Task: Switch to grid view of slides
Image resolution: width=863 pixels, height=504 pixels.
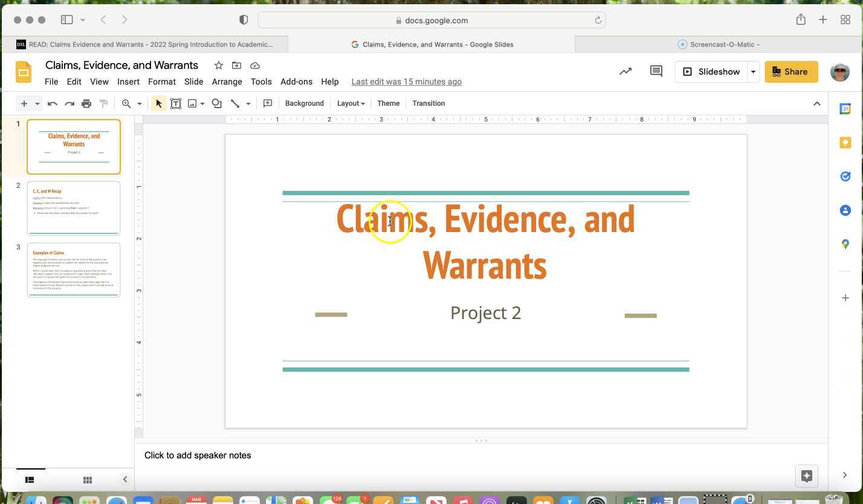Action: (87, 479)
